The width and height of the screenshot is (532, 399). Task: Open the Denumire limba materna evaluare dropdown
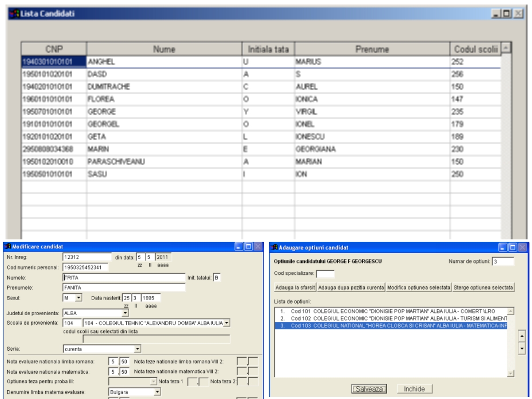pyautogui.click(x=157, y=392)
